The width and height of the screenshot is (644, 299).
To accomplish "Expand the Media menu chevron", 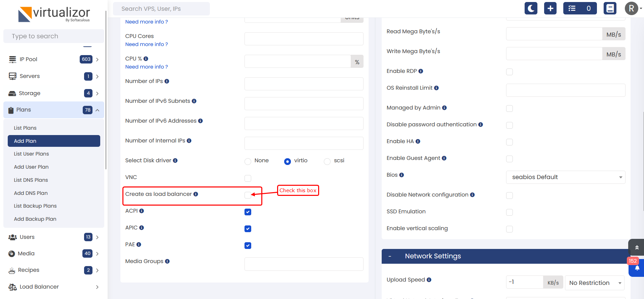I will (97, 254).
